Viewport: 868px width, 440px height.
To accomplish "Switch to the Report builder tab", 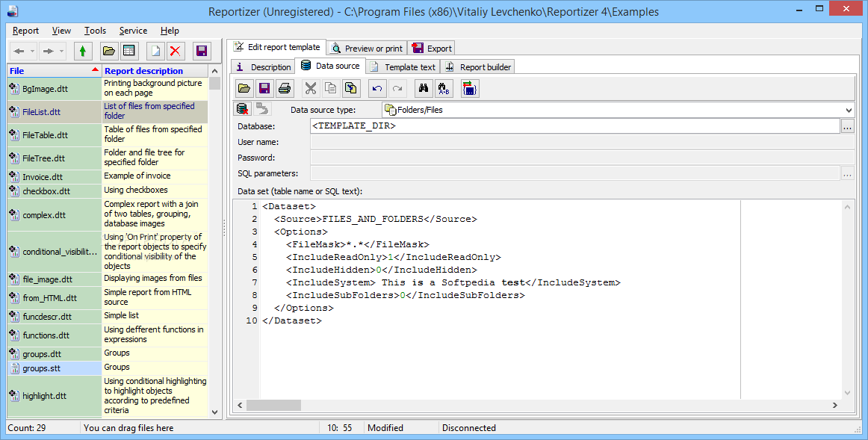I will pos(478,67).
